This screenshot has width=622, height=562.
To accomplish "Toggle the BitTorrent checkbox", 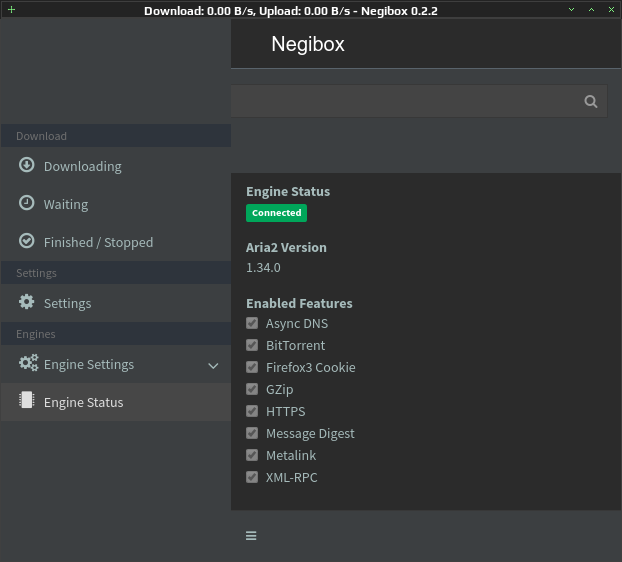I will (x=252, y=345).
